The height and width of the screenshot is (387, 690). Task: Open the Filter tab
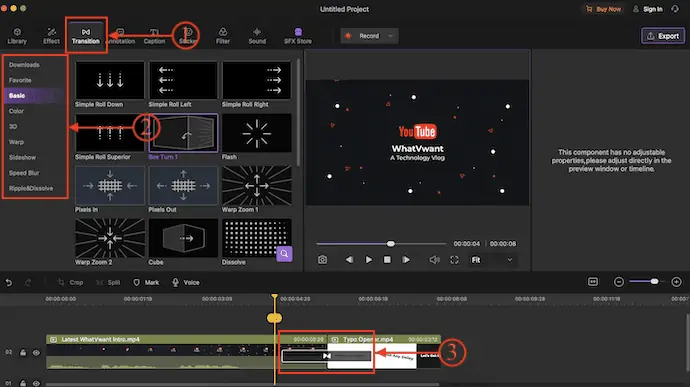(223, 36)
